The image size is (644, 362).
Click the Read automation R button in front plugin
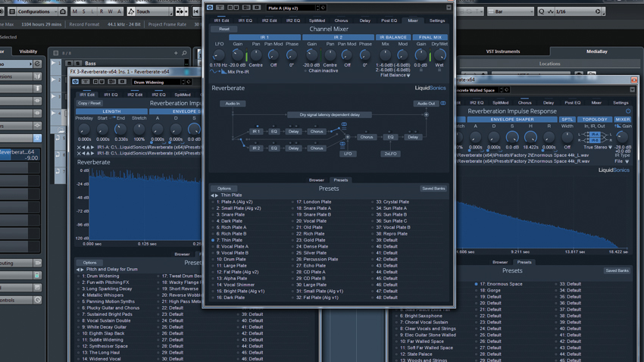(x=230, y=8)
